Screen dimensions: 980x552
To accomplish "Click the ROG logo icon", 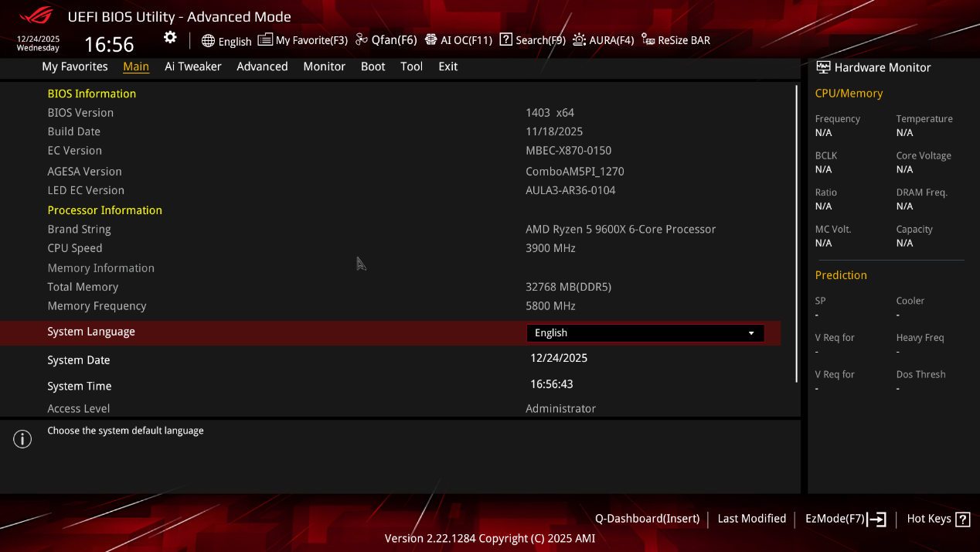I will pos(36,15).
